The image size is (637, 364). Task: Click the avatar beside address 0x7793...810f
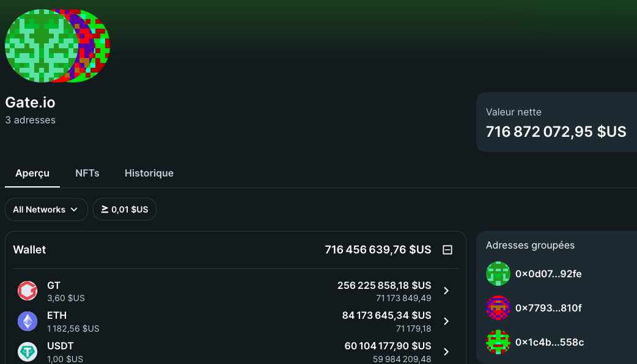[x=498, y=308]
